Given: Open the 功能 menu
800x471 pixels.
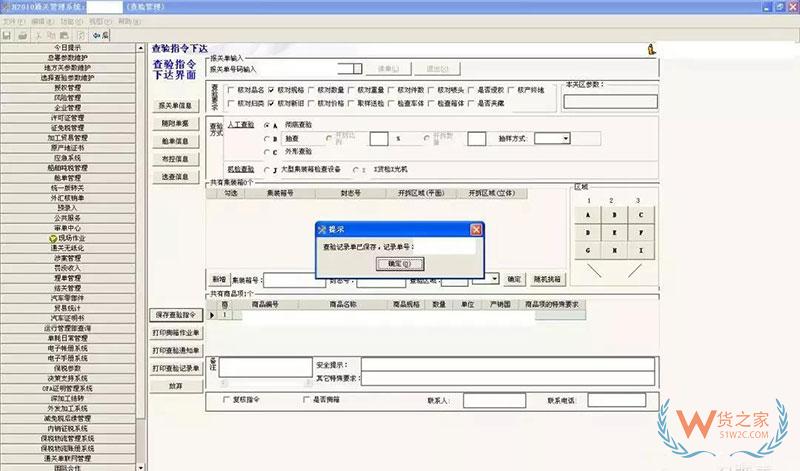Looking at the screenshot, I should [x=71, y=21].
